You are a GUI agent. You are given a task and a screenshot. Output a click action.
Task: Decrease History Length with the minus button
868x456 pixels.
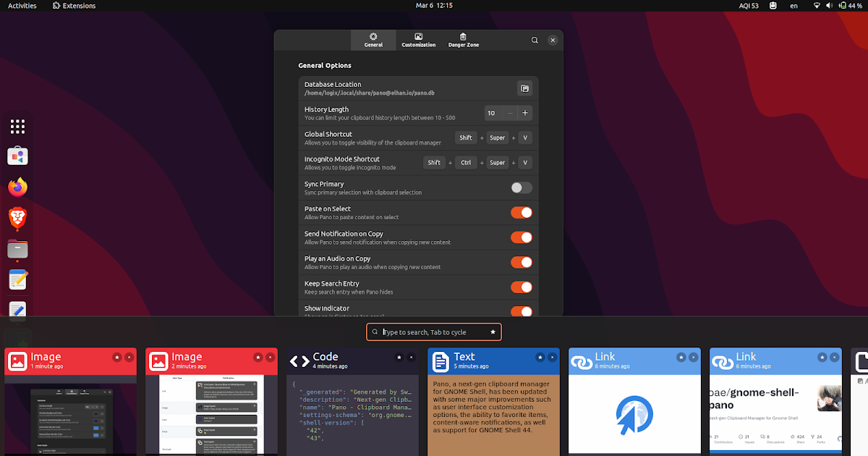point(510,113)
